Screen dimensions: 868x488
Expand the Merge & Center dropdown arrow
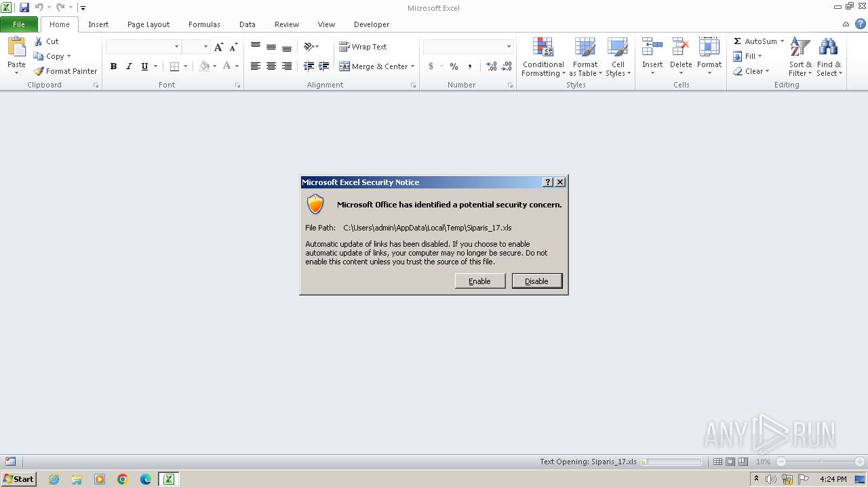(x=413, y=66)
